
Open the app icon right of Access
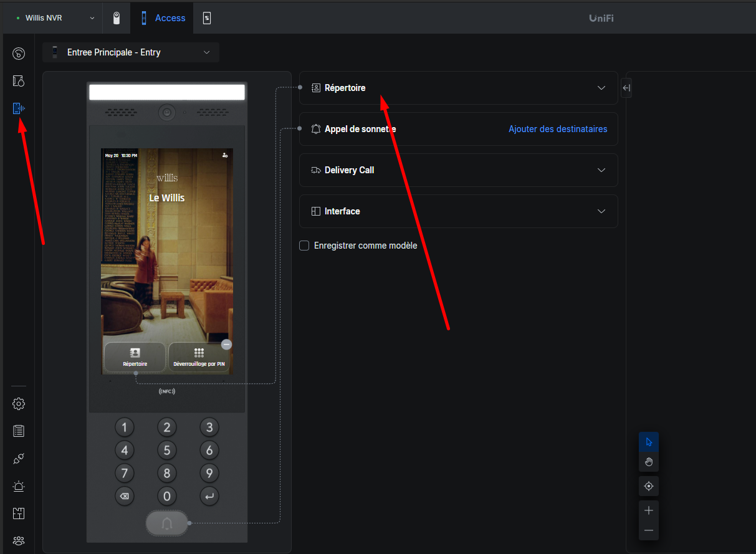pos(207,18)
